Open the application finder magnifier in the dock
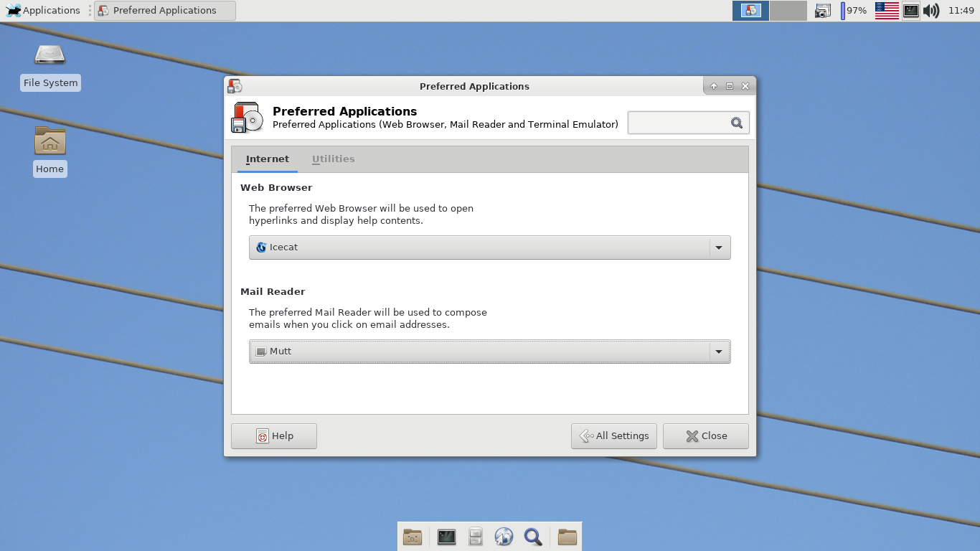The image size is (980, 551). click(533, 537)
